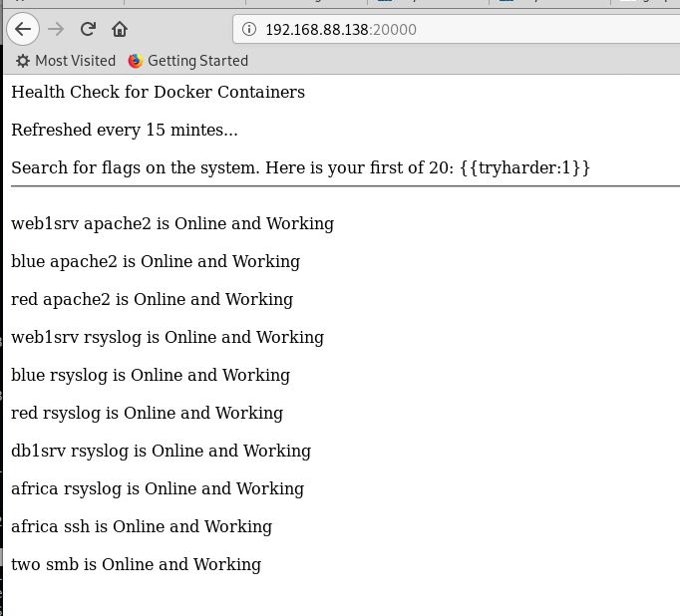Click the gear icon beside Most Visited
680x616 pixels.
[x=23, y=61]
